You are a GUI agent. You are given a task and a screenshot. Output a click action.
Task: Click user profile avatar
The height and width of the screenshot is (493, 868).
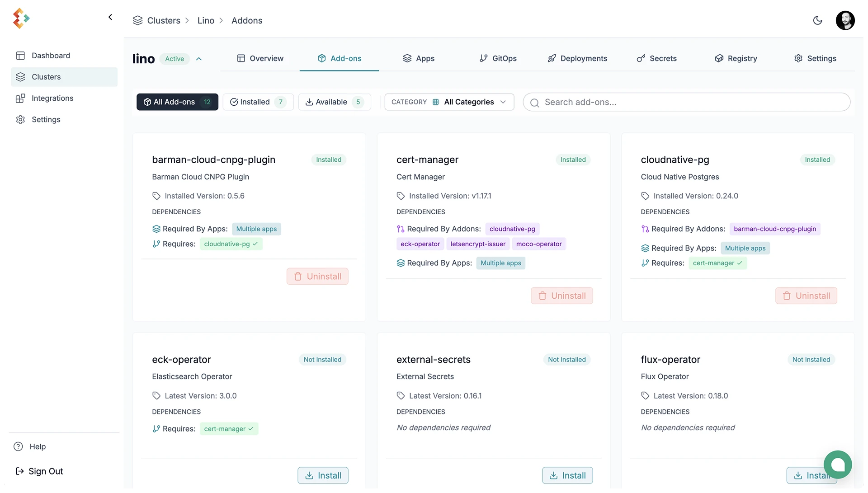click(844, 20)
